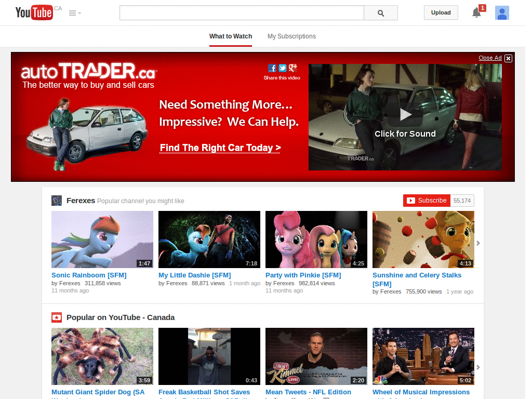This screenshot has height=399, width=532.
Task: Open Mutant Giant Spider Dog thumbnail
Action: coord(102,356)
